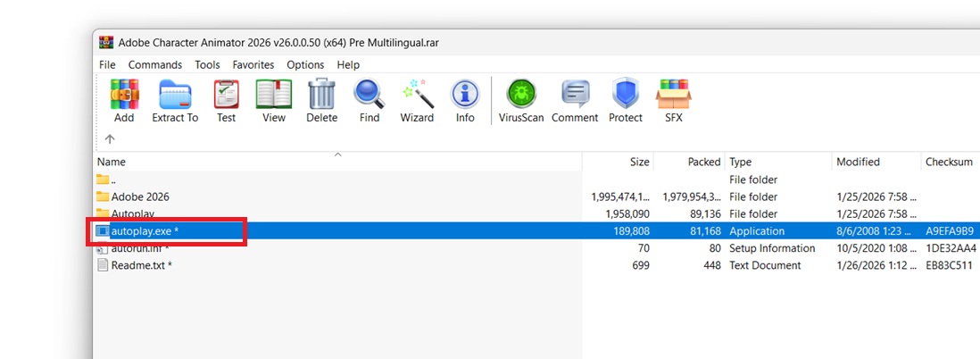Open the Comment tool
The width and height of the screenshot is (980, 359).
coord(575,94)
